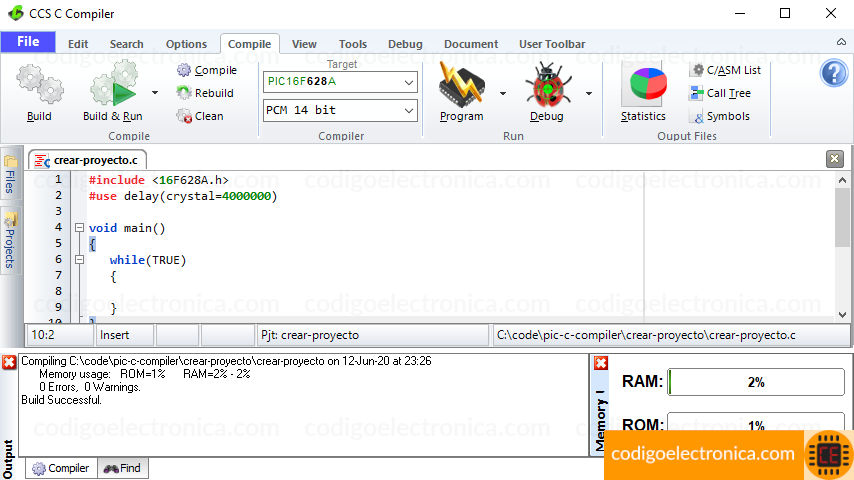Click the 0 Errors, 0 Warnings line
The height and width of the screenshot is (480, 854).
coord(90,387)
